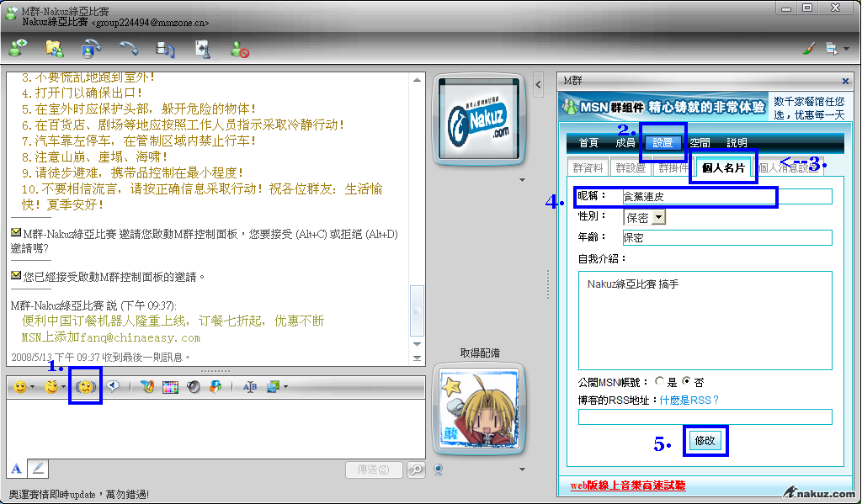862x504 pixels.
Task: Start a voice call with phone icon
Action: (129, 48)
